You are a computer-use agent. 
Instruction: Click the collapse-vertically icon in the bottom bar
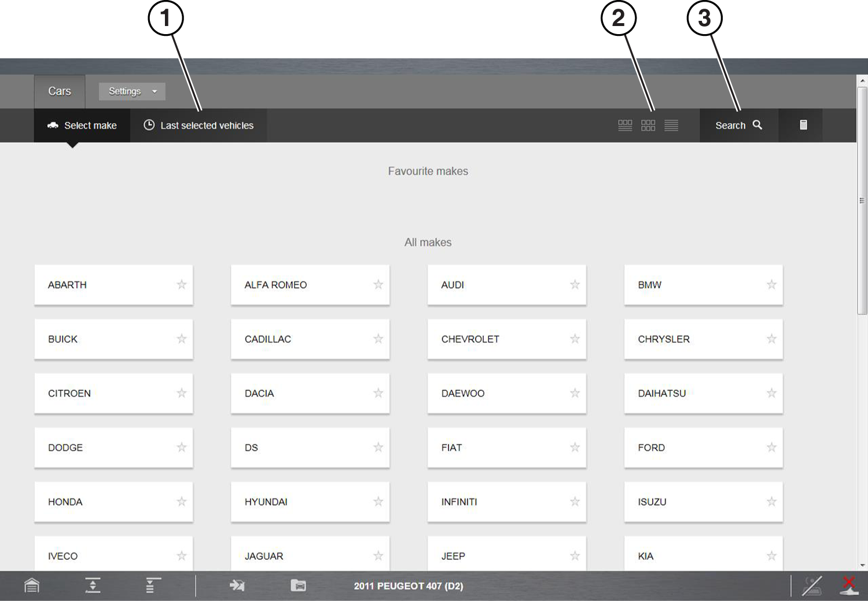(93, 586)
